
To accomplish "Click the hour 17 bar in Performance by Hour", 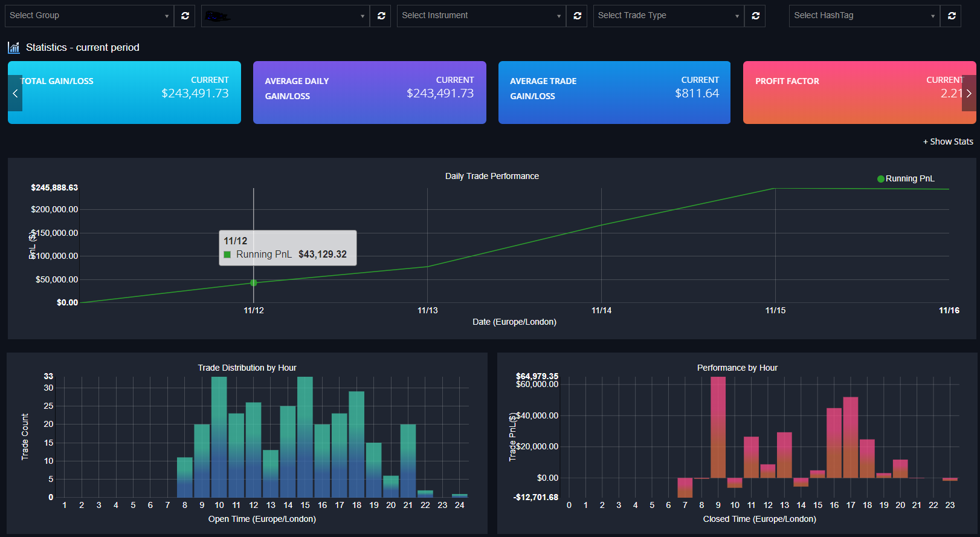I will pyautogui.click(x=851, y=437).
